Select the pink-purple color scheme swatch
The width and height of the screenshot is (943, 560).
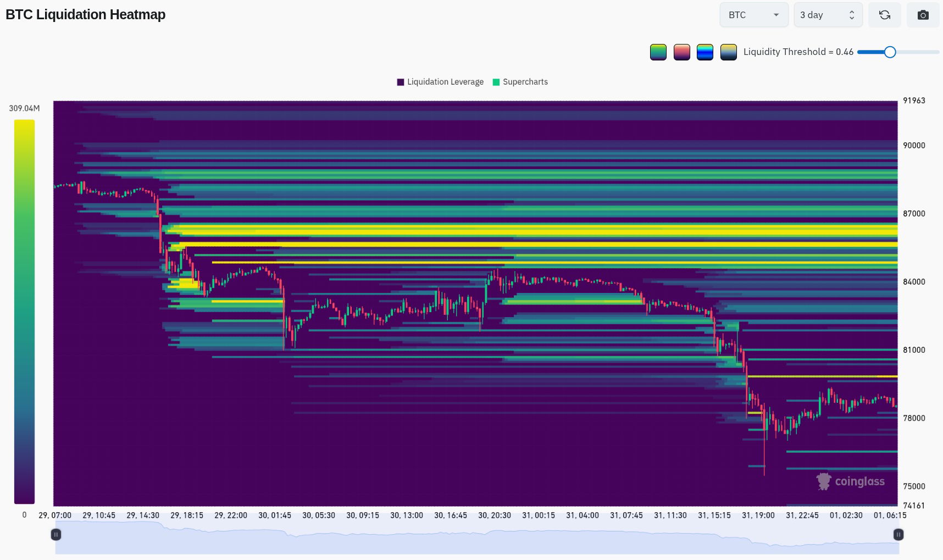(x=681, y=52)
